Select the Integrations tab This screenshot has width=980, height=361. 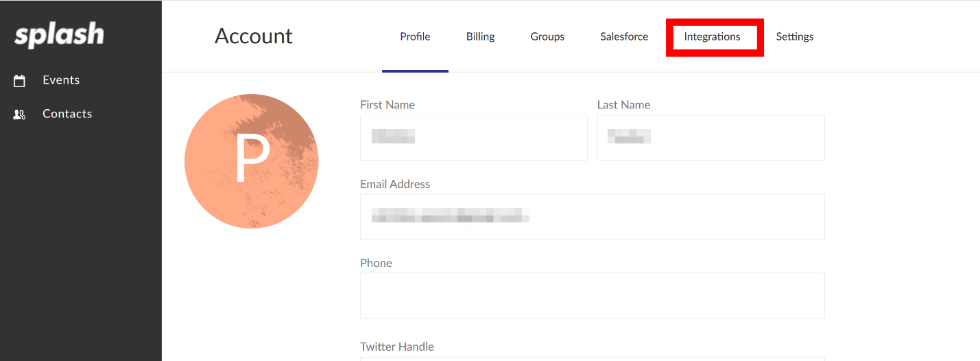coord(712,36)
